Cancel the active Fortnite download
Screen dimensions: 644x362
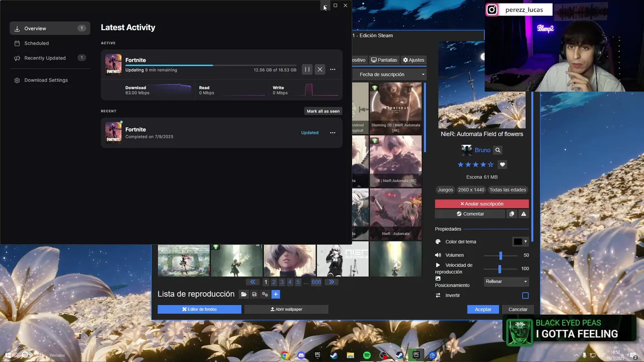320,69
